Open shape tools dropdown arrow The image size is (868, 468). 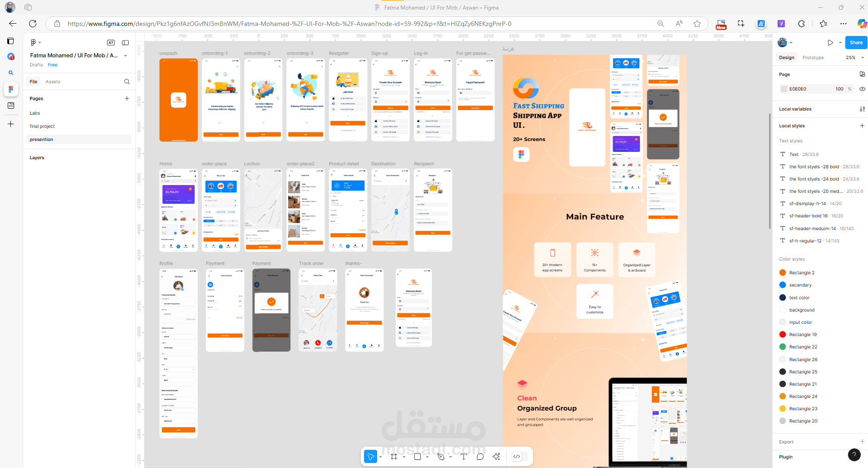(x=427, y=457)
